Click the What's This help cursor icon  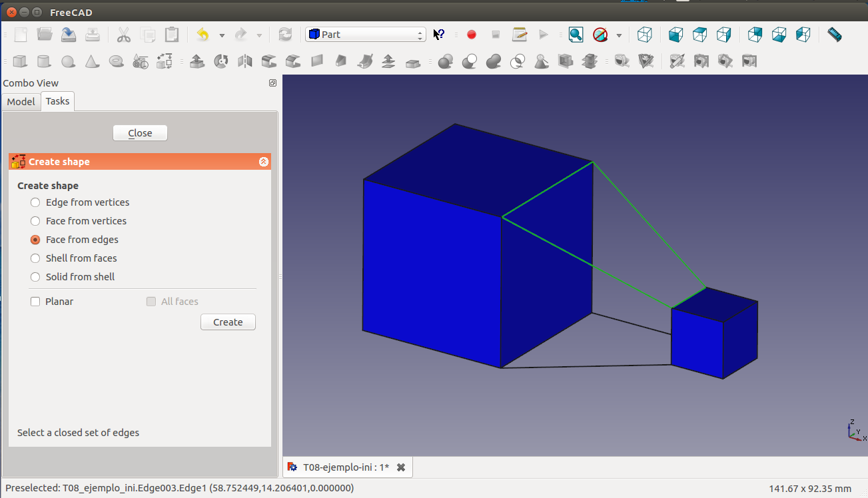[x=439, y=35]
